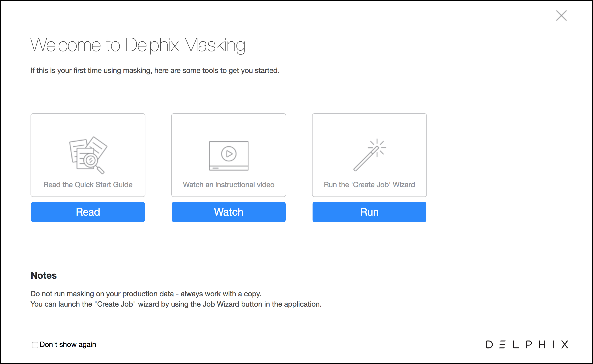Click the Welcome to Delphix Masking heading
This screenshot has height=364, width=593.
click(138, 45)
